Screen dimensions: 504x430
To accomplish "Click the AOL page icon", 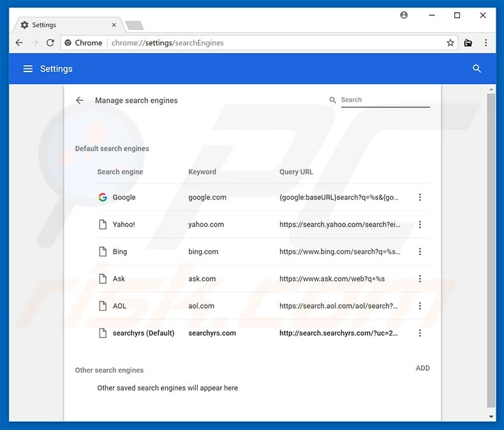I will 103,306.
